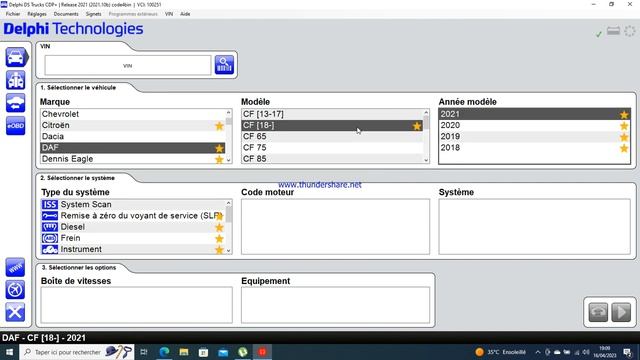
Task: Toggle favorite star for Citroën
Action: point(219,126)
